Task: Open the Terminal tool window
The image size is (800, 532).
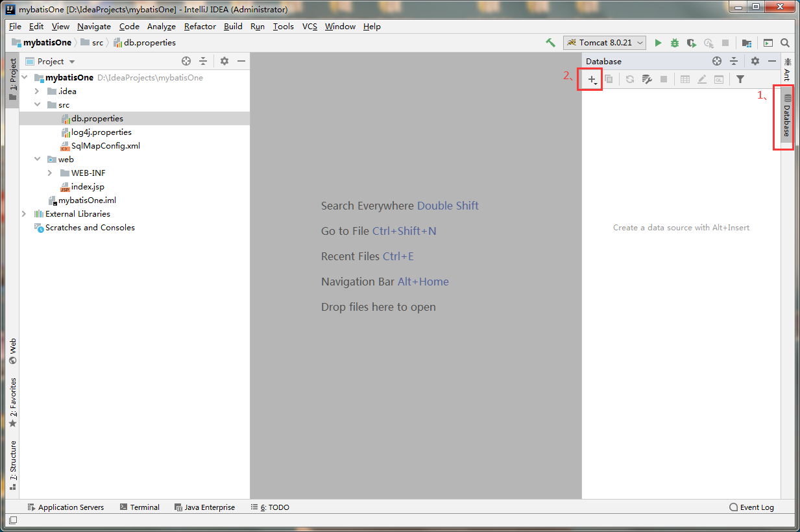Action: coord(139,507)
